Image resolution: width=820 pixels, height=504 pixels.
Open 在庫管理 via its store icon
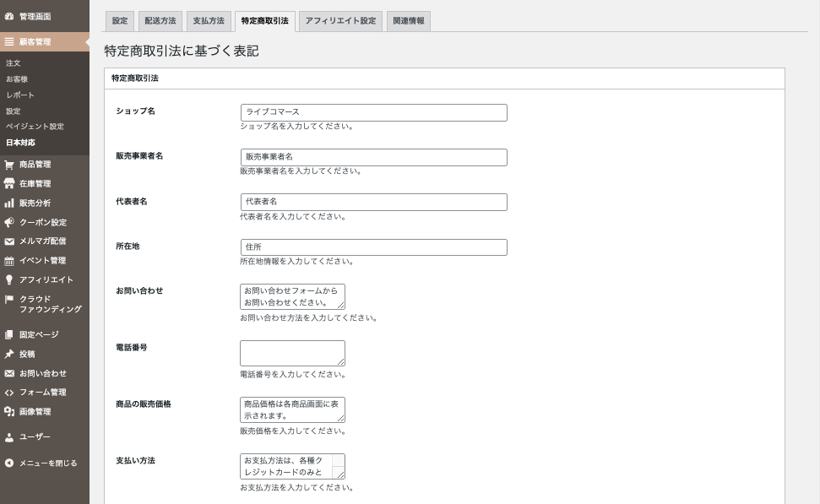[9, 184]
